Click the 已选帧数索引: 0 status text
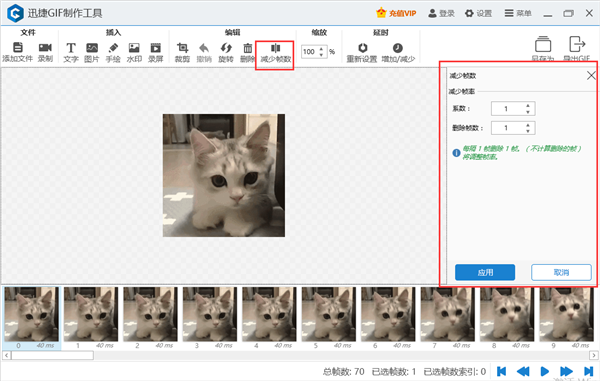This screenshot has height=381, width=600. click(455, 371)
